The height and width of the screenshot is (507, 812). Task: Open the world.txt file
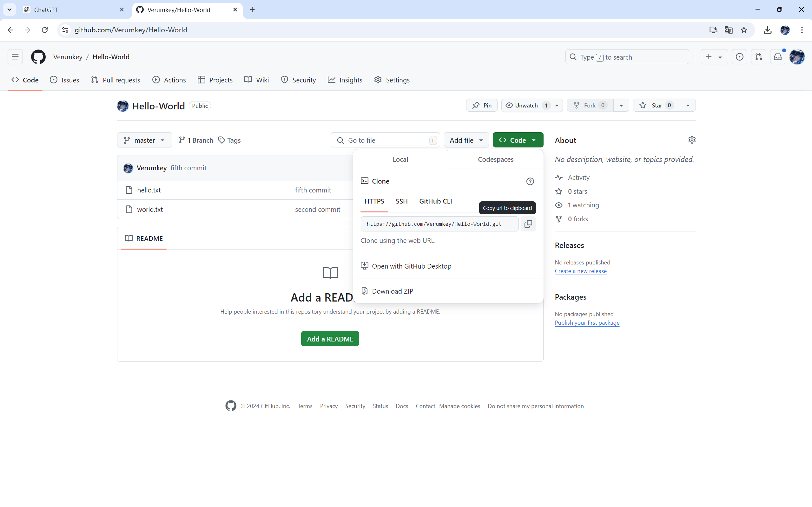[x=150, y=209]
